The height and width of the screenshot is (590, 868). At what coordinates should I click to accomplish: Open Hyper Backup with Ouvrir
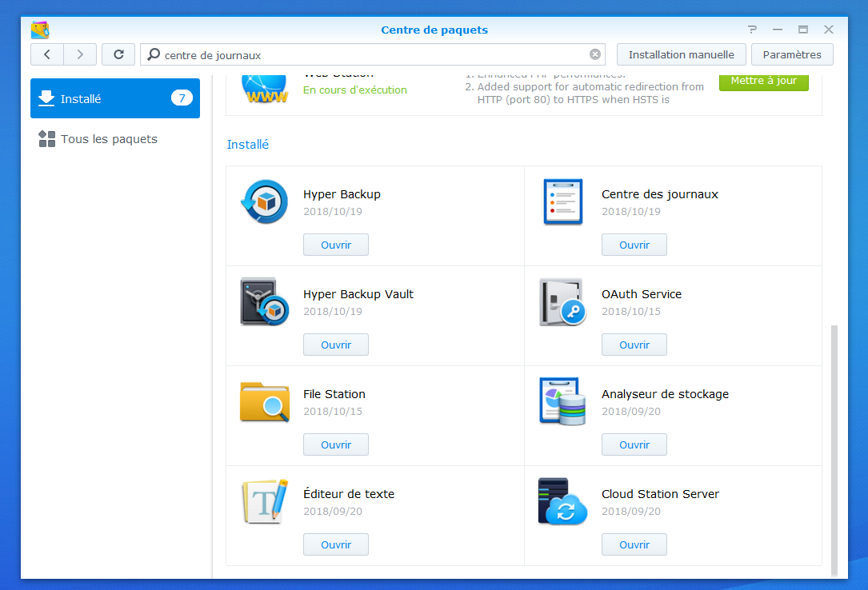(335, 245)
